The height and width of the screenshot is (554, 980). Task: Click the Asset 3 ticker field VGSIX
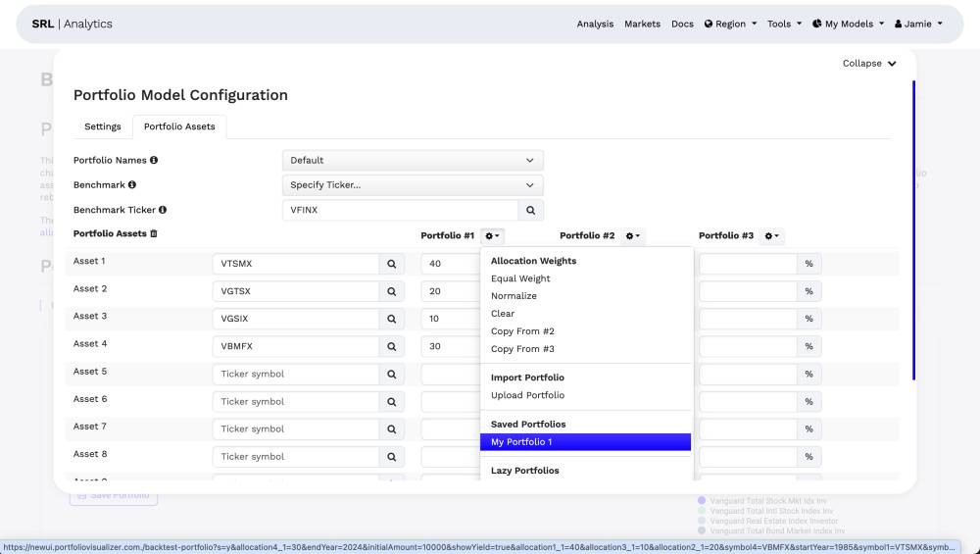point(296,319)
